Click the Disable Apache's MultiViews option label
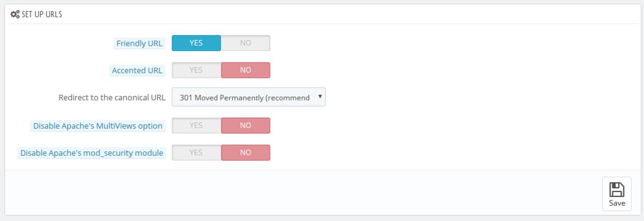The width and height of the screenshot is (644, 221). [x=98, y=126]
